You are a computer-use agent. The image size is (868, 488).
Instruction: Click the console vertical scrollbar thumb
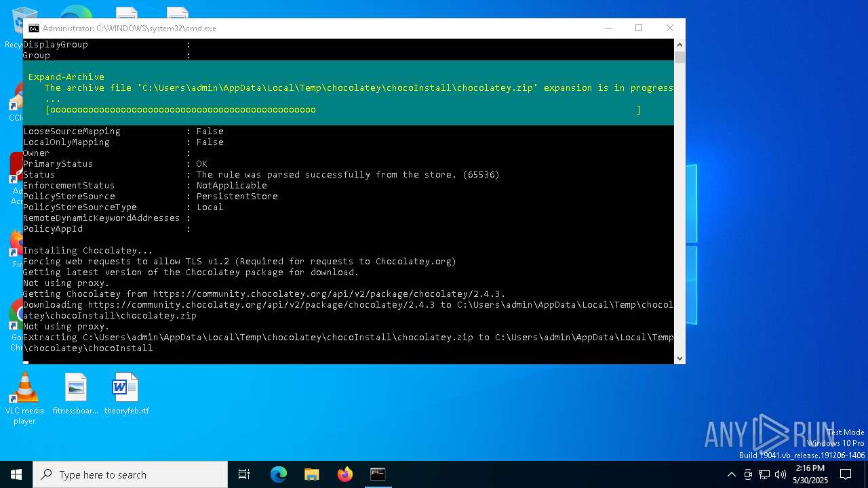coord(679,57)
